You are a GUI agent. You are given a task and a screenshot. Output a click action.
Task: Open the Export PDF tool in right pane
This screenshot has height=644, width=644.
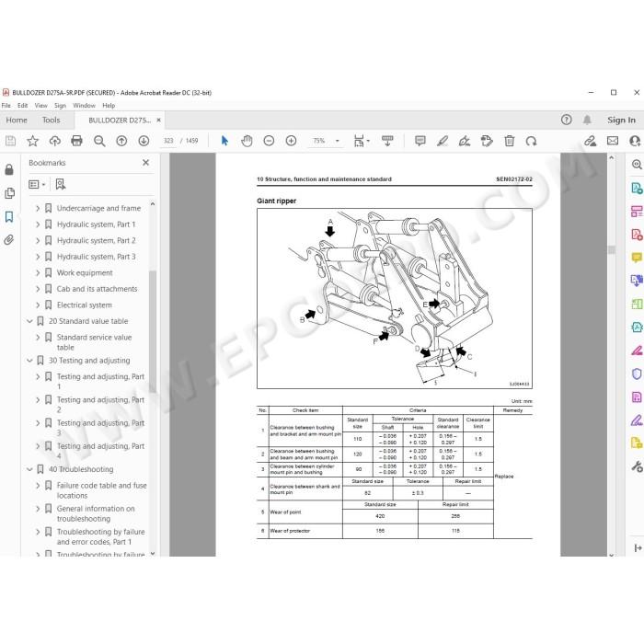tap(637, 188)
